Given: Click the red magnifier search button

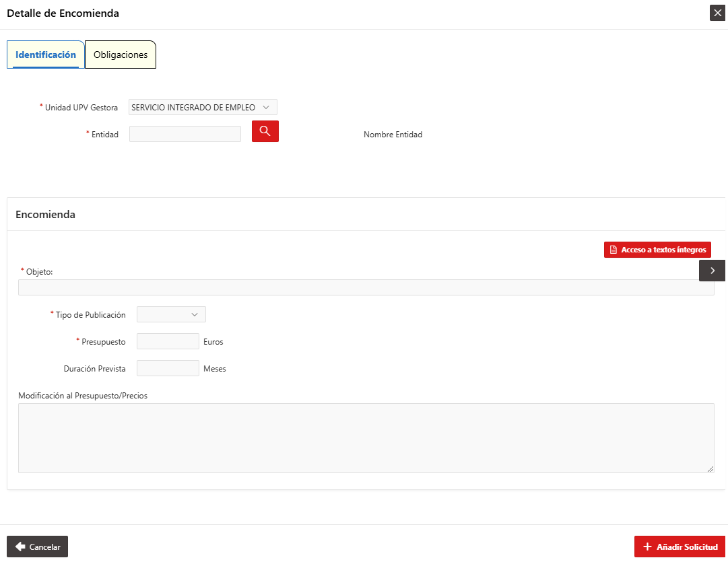Looking at the screenshot, I should point(265,131).
